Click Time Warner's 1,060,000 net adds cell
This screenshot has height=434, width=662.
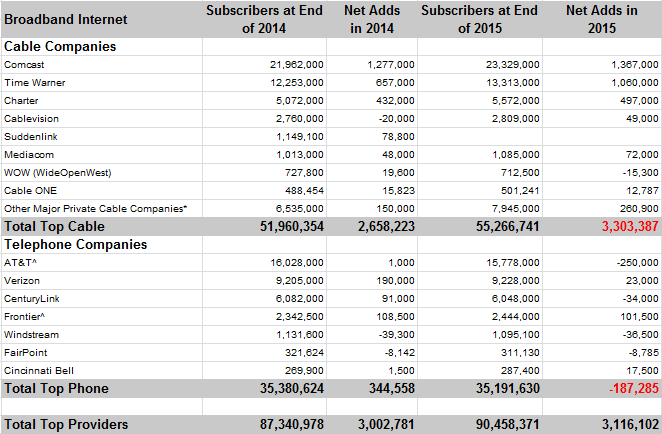click(635, 83)
